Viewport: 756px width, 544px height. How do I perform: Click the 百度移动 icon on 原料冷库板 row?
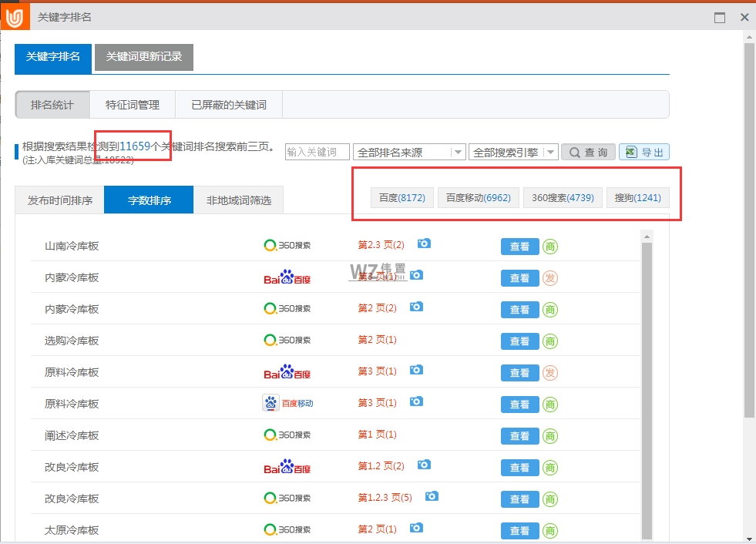pyautogui.click(x=288, y=402)
